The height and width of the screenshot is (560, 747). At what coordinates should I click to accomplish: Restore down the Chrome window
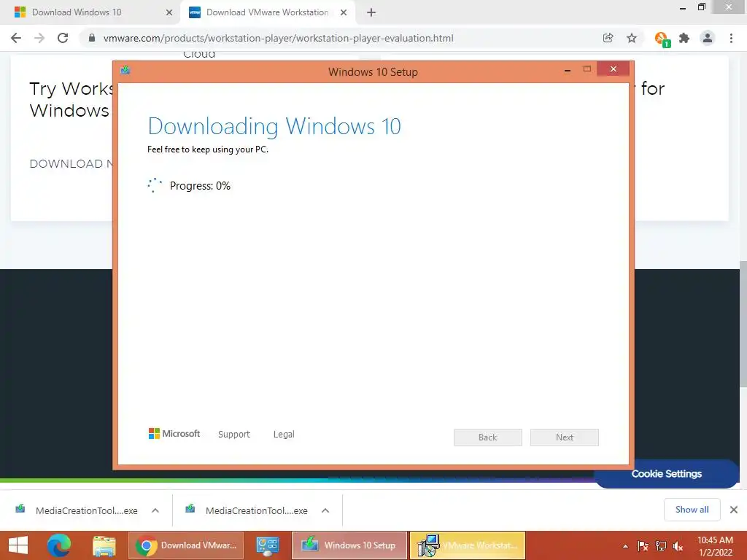click(x=702, y=7)
